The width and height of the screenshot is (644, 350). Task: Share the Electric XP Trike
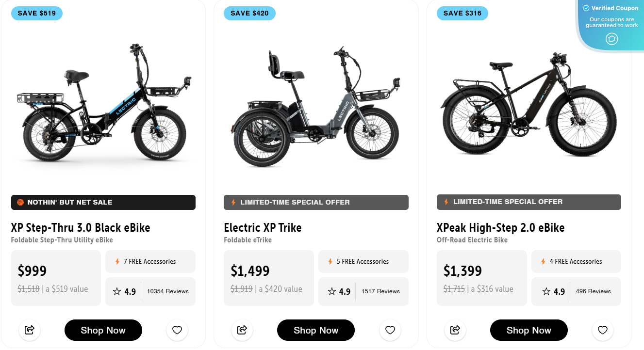coord(242,330)
